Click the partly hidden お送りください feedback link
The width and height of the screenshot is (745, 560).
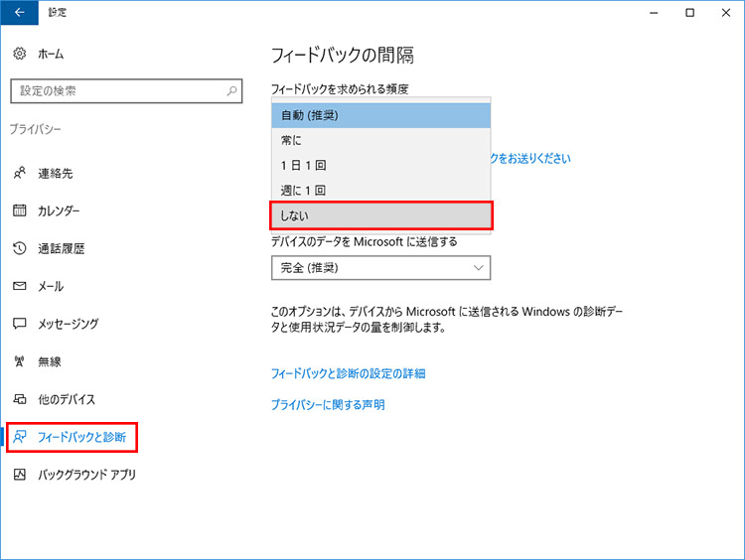[x=530, y=159]
